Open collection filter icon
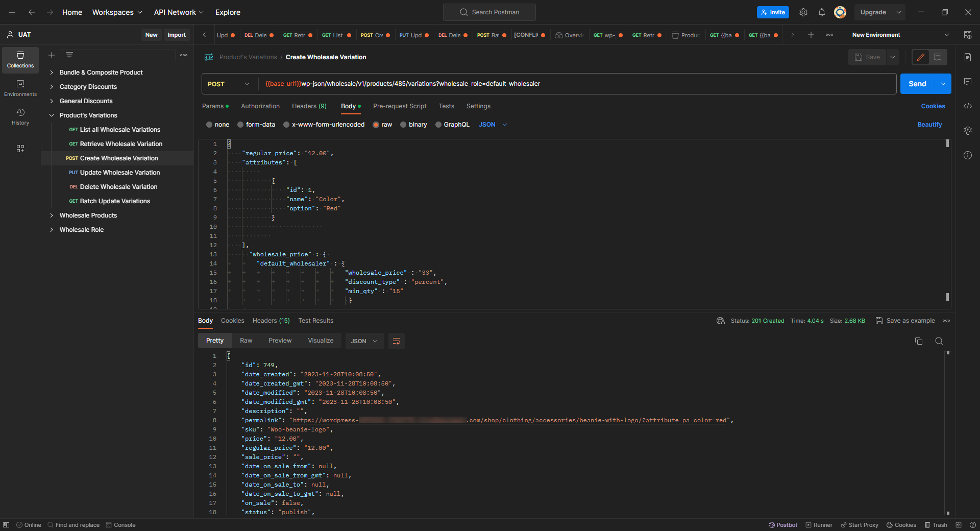 point(69,55)
